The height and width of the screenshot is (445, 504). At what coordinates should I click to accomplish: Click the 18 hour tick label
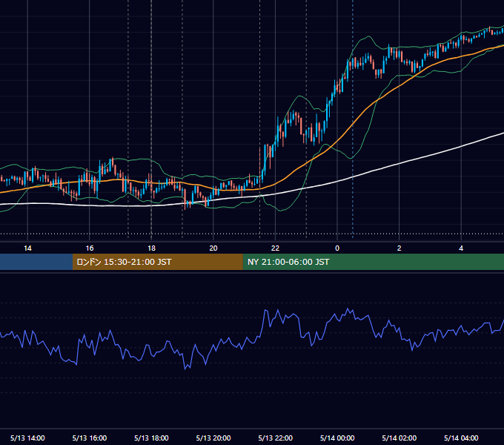tap(151, 248)
